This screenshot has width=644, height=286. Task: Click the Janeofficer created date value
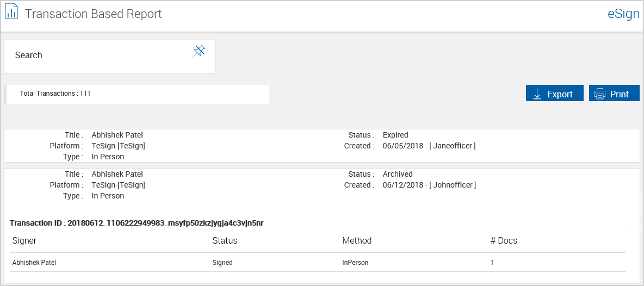pyautogui.click(x=429, y=146)
